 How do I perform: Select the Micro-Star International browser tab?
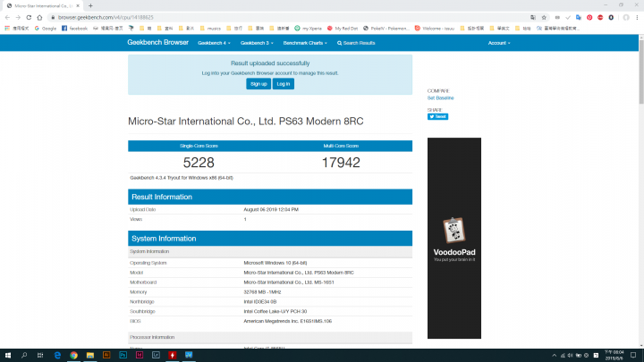(x=43, y=5)
